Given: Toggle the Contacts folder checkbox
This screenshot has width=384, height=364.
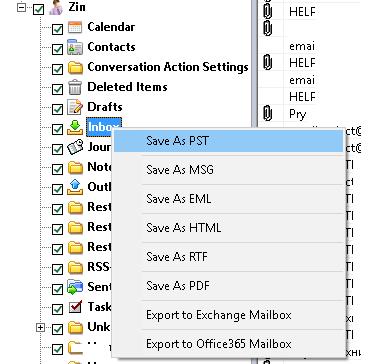Looking at the screenshot, I should click(x=57, y=49).
